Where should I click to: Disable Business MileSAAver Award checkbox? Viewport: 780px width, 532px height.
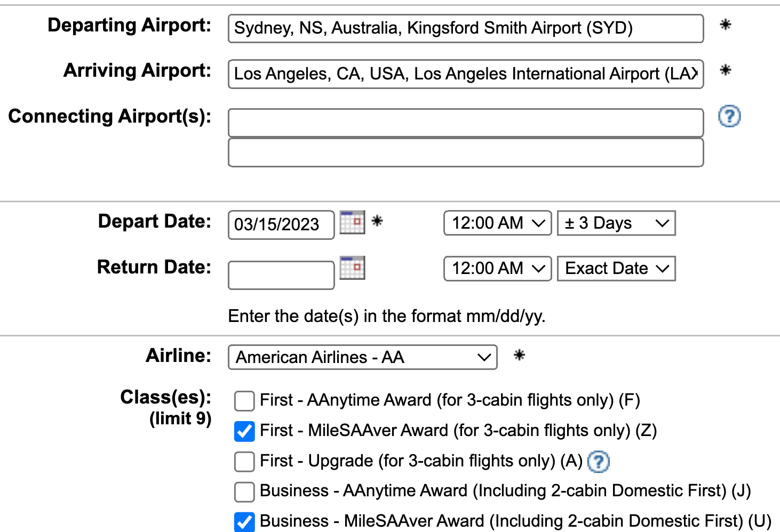point(244,522)
